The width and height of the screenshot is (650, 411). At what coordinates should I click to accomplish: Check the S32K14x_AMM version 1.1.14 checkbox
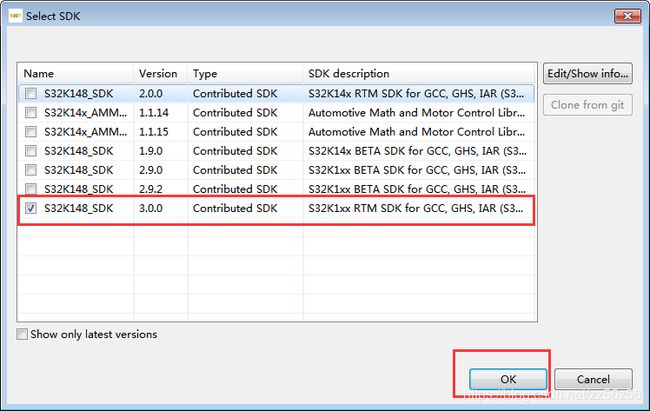click(31, 113)
